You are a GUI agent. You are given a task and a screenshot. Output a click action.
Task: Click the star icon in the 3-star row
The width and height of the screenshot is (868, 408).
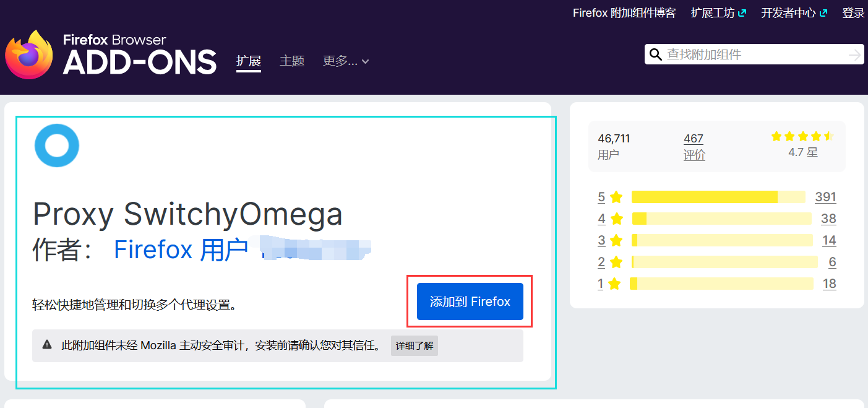pos(616,240)
